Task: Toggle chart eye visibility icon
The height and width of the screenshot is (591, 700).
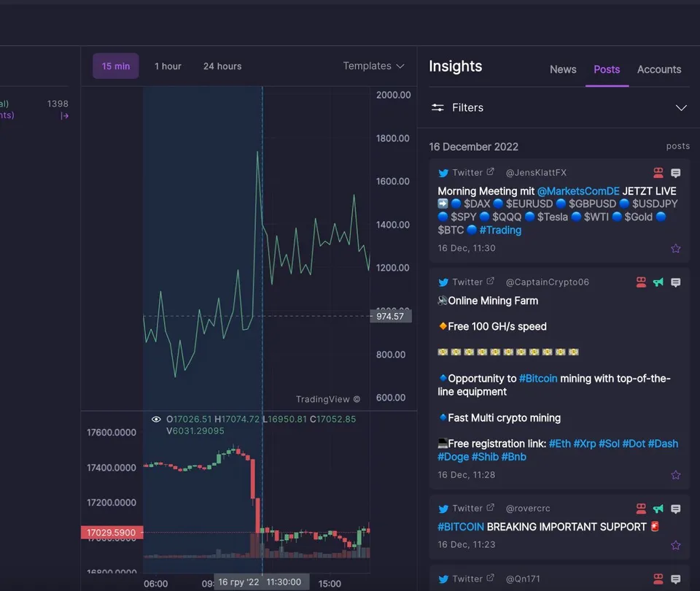Action: tap(156, 419)
